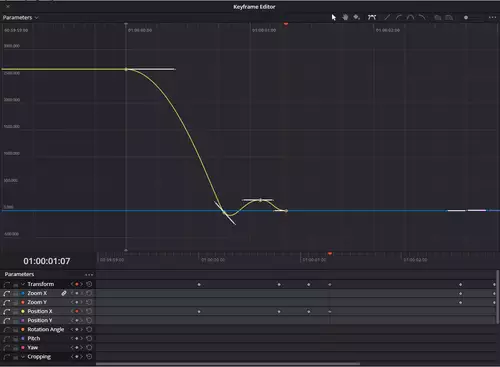Viewport: 500px width, 367px height.
Task: Reset Position X parameter
Action: click(x=89, y=311)
